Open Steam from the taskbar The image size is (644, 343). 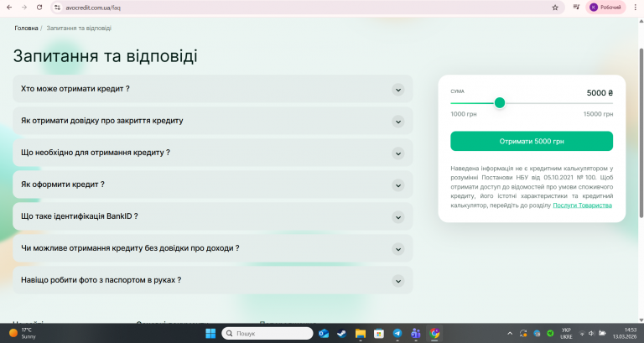click(342, 333)
